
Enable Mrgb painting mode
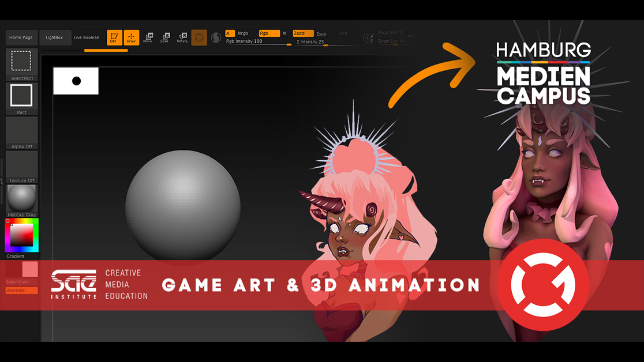[243, 33]
